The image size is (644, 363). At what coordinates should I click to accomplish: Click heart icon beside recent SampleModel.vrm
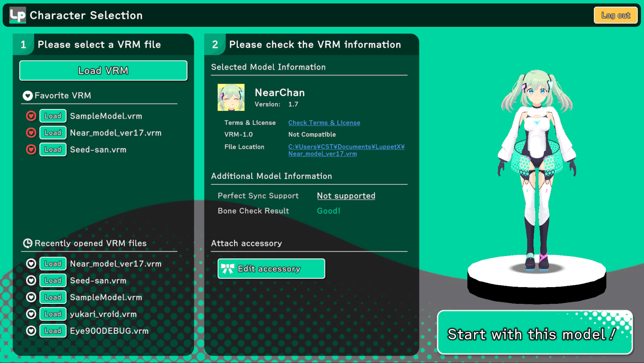pos(31,297)
